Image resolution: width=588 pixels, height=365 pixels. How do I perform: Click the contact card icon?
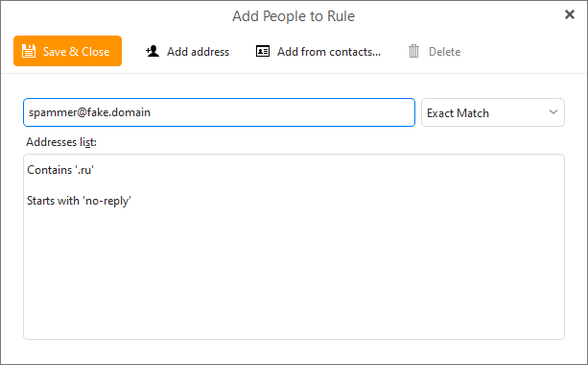[263, 51]
